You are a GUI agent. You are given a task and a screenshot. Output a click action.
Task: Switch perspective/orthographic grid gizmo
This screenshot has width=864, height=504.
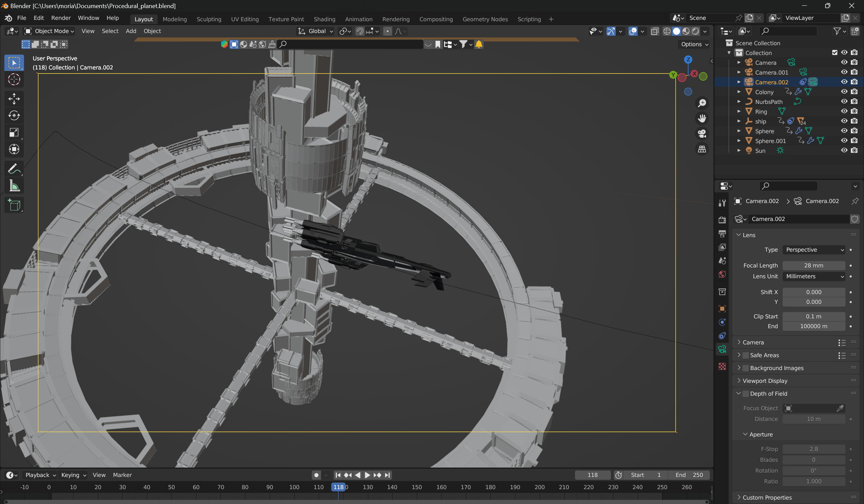click(x=702, y=149)
